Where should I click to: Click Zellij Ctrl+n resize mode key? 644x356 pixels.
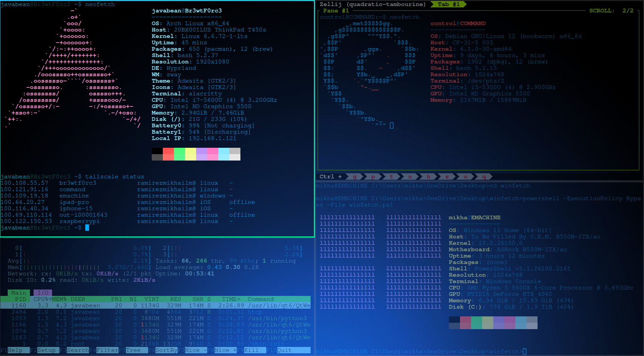tap(410, 176)
